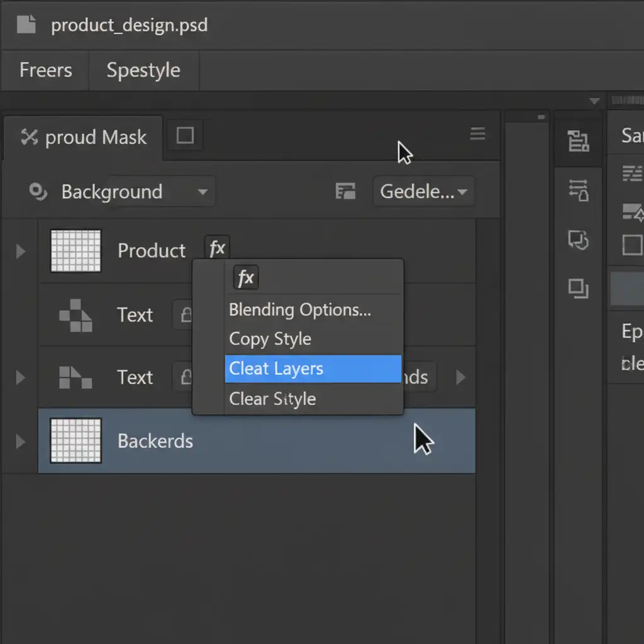Click the product_design.psd document file icon
This screenshot has height=644, width=644.
click(27, 25)
